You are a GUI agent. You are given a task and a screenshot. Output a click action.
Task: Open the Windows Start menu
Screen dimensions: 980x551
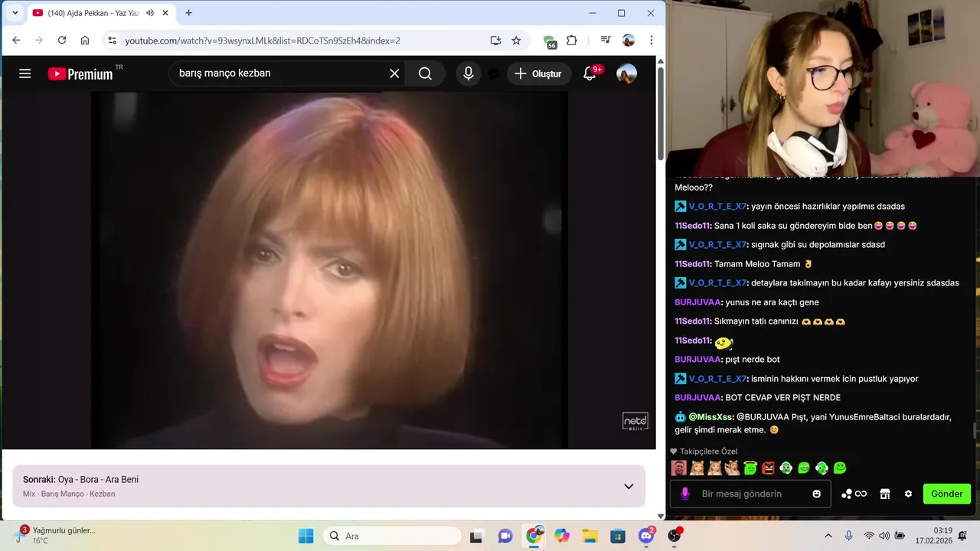point(305,536)
